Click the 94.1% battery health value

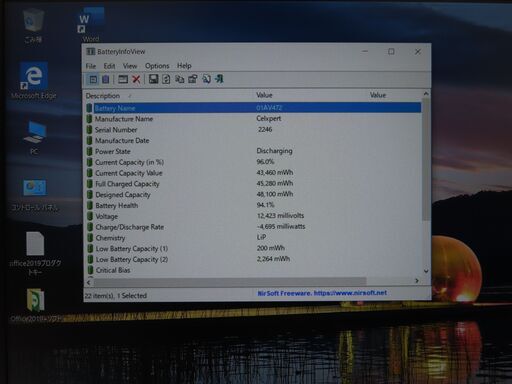pyautogui.click(x=265, y=205)
